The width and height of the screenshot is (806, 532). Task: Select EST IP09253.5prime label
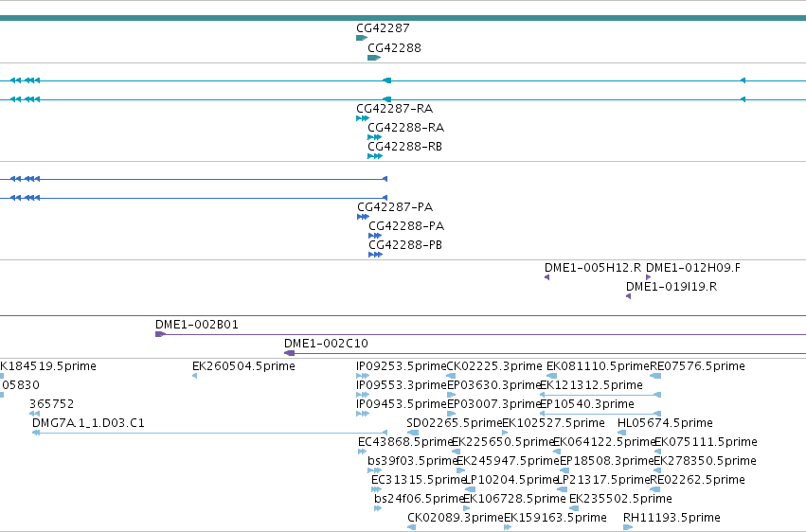(401, 366)
